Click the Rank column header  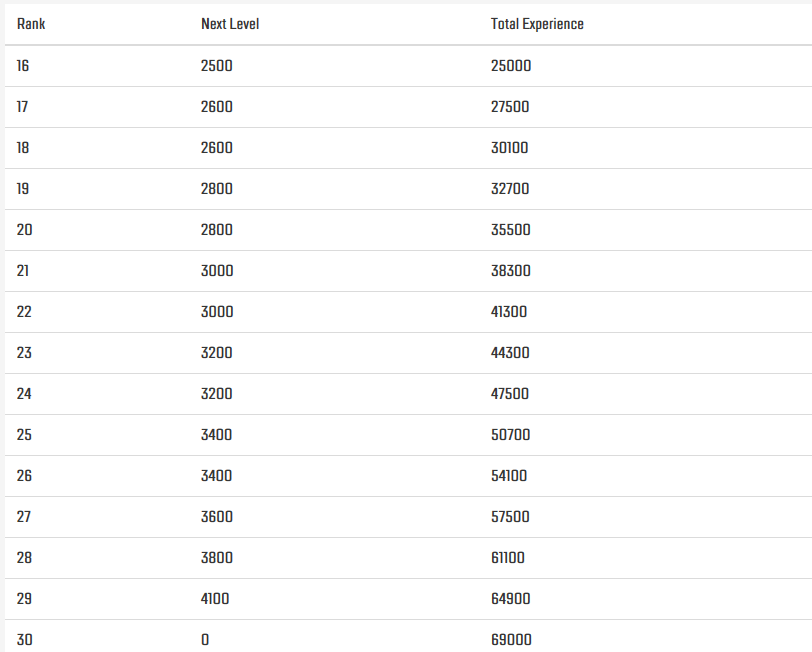[x=31, y=24]
